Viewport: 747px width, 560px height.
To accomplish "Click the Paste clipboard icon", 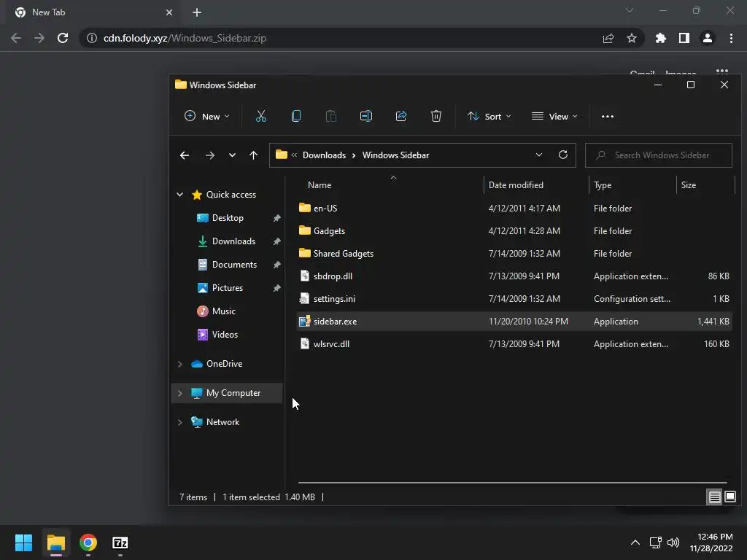I will [331, 116].
